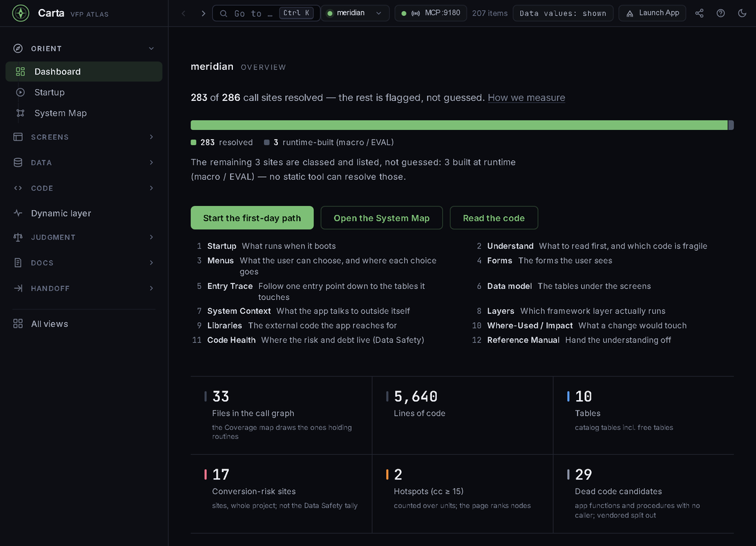The width and height of the screenshot is (756, 546).
Task: Click the Handoff arrow icon
Action: coord(18,288)
